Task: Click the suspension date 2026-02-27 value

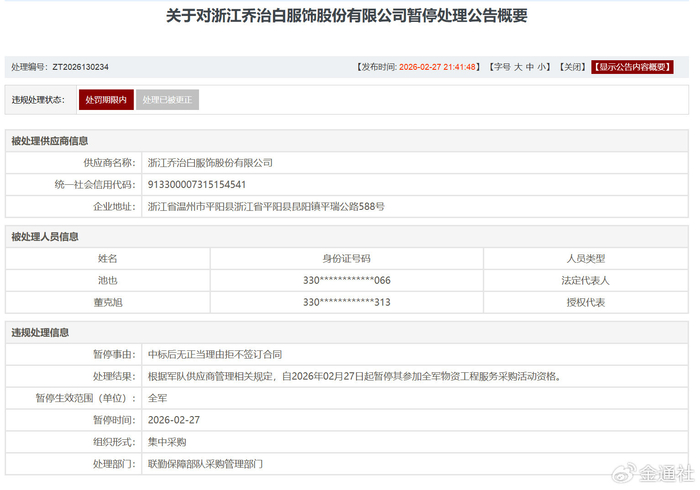Action: [x=174, y=420]
